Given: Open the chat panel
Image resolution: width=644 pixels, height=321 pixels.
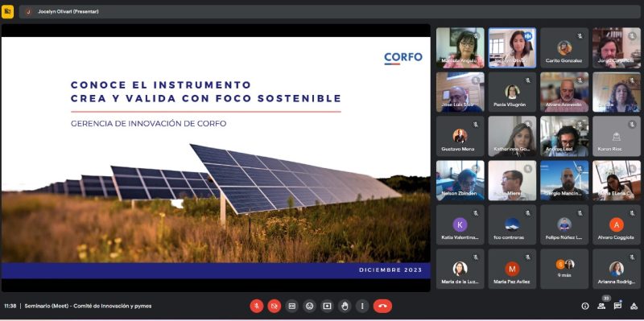Looking at the screenshot, I should [x=617, y=307].
